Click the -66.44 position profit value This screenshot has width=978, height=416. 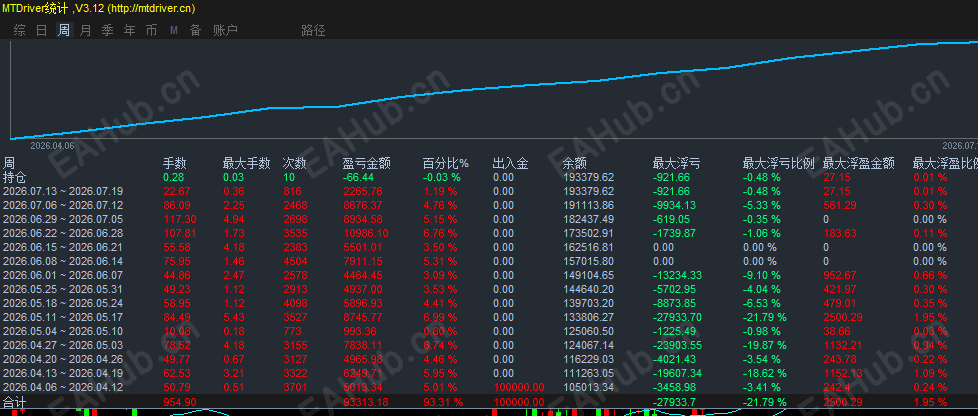point(359,177)
